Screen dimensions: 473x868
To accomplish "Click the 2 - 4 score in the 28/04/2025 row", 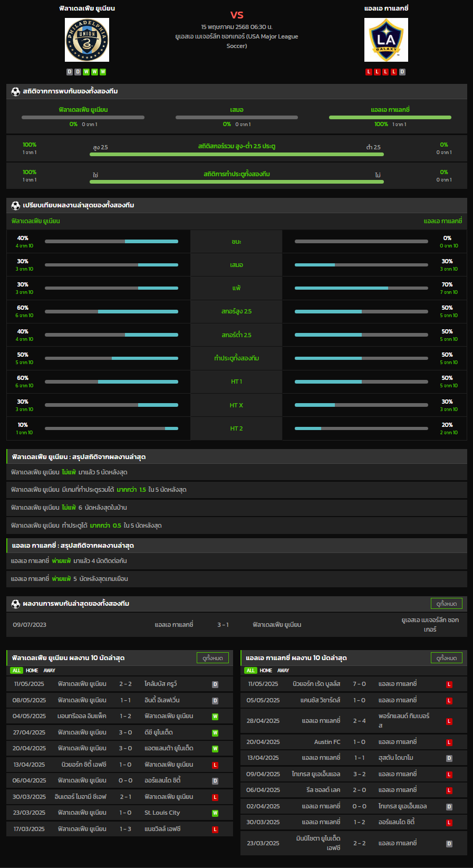I will point(360,721).
